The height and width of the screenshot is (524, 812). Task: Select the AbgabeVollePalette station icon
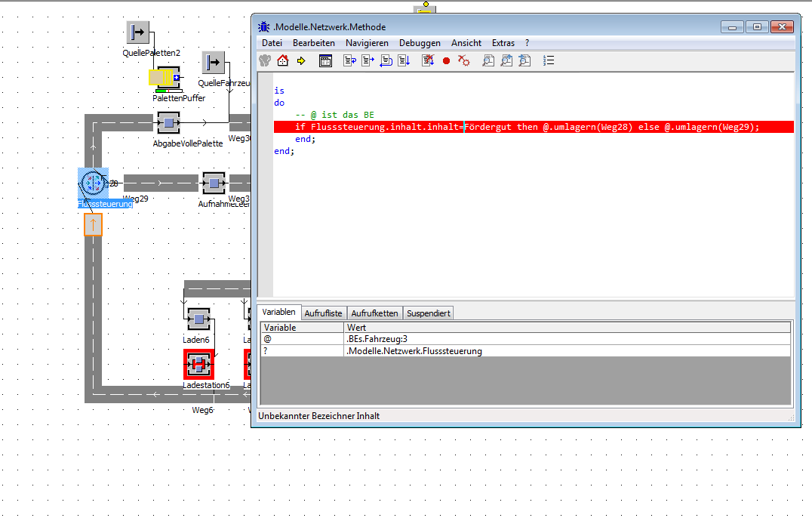click(168, 123)
